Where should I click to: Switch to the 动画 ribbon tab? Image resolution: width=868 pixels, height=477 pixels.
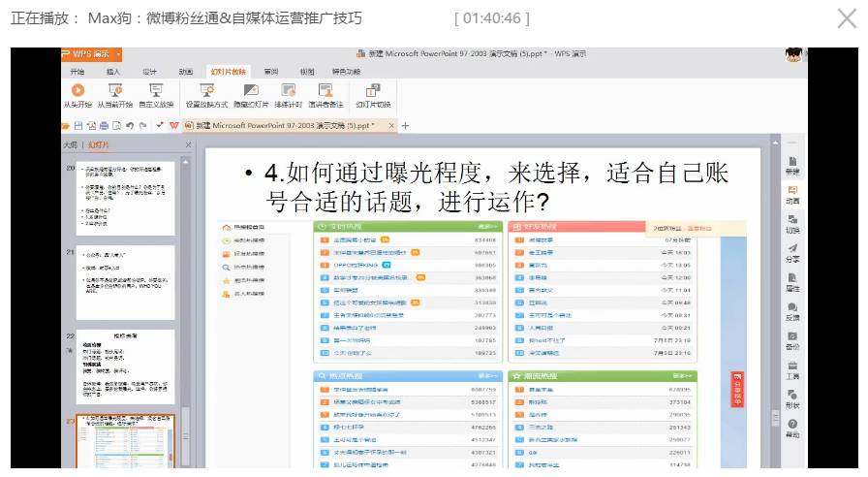185,72
